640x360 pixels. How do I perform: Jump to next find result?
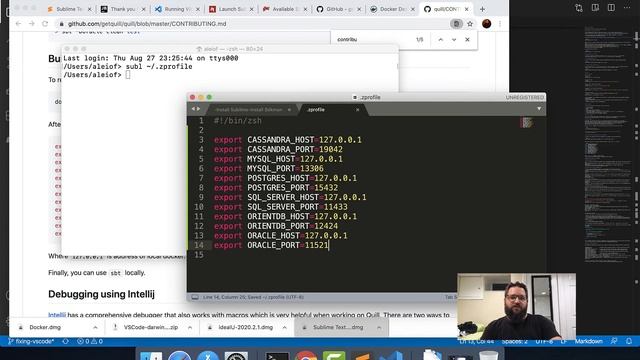[454, 40]
